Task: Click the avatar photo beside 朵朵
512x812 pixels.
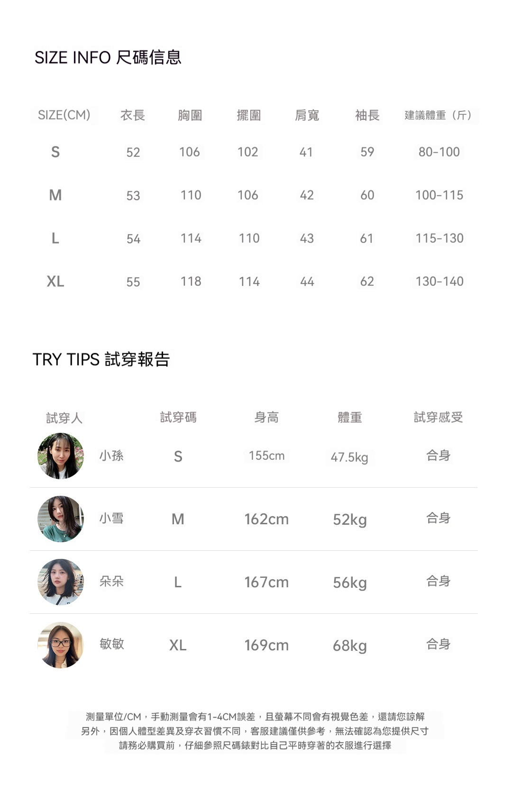Action: pos(61,582)
